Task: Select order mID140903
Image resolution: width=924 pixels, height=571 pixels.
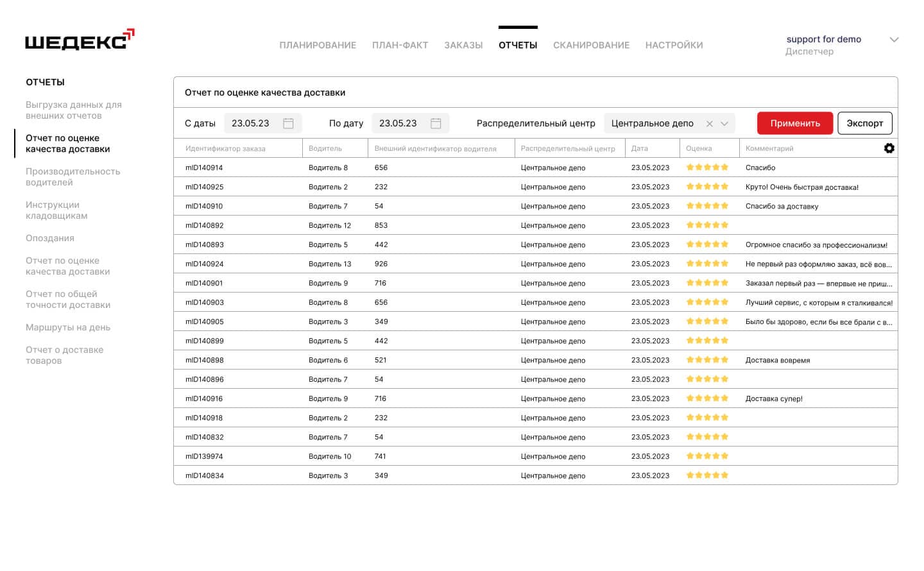Action: pyautogui.click(x=204, y=302)
